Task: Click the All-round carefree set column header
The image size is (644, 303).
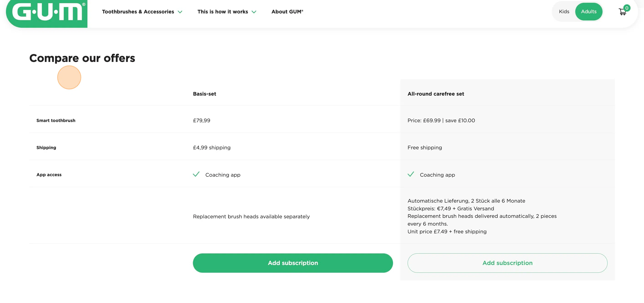Action: point(436,94)
